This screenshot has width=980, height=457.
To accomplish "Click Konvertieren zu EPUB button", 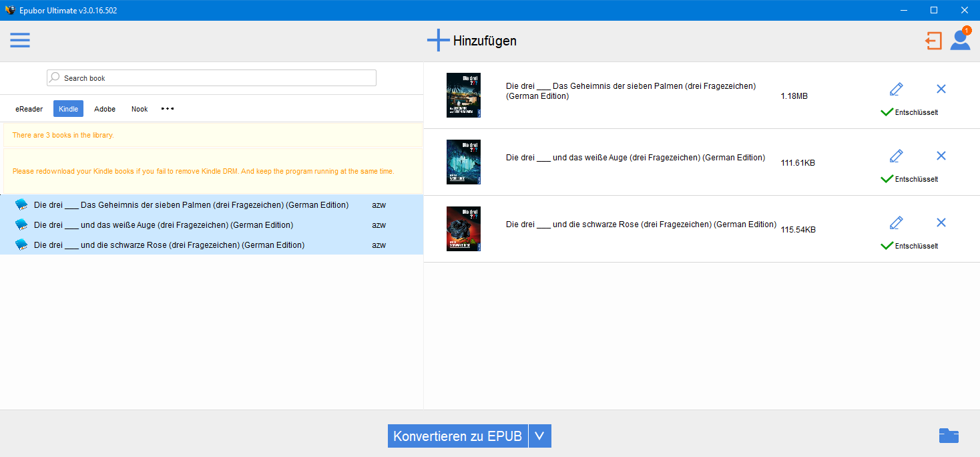I will tap(458, 436).
